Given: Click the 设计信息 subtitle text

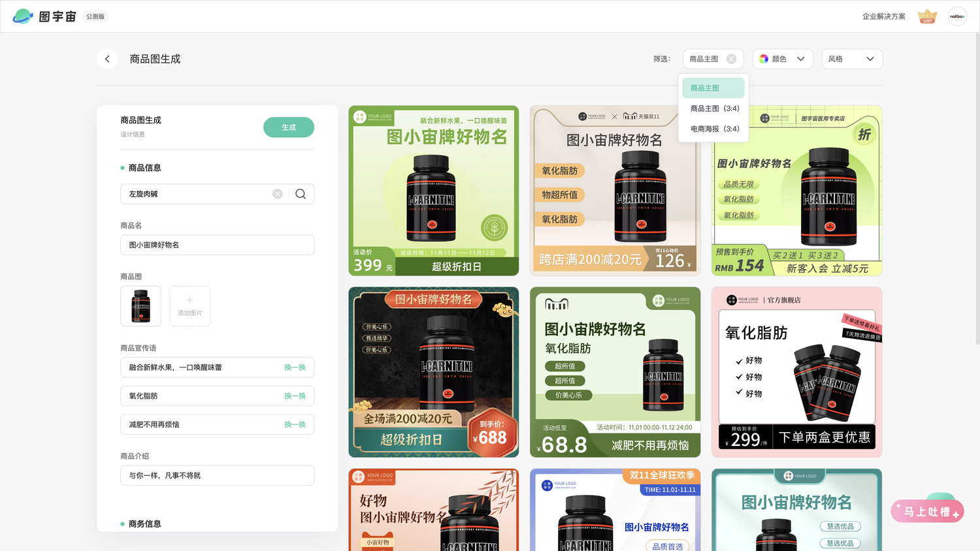Looking at the screenshot, I should click(x=133, y=134).
